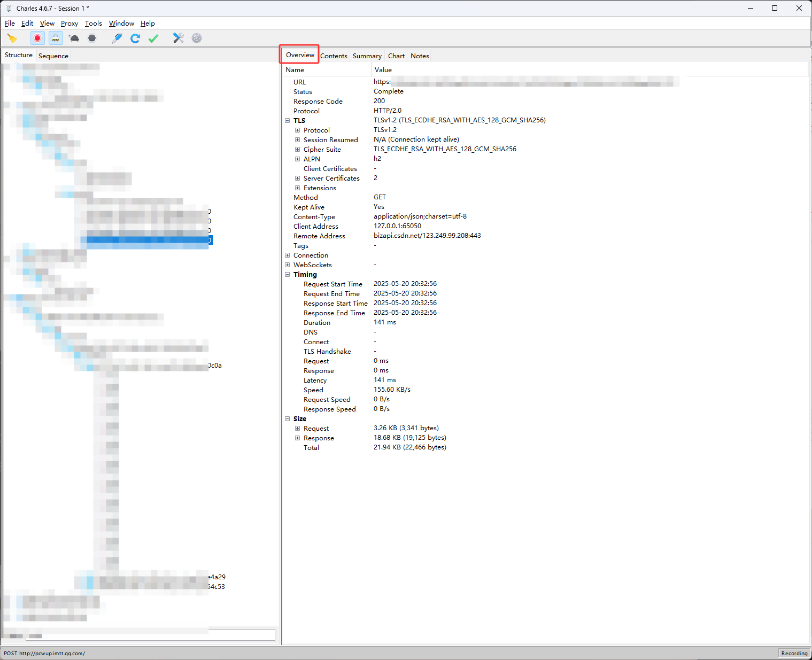Open the View menu

[x=47, y=24]
